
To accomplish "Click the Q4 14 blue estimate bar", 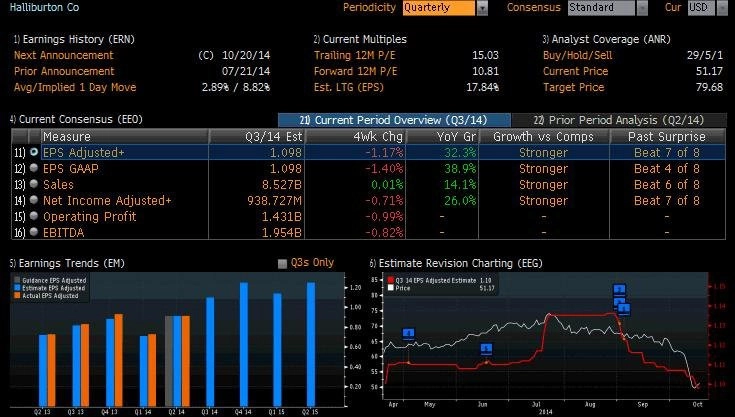I will coord(244,344).
